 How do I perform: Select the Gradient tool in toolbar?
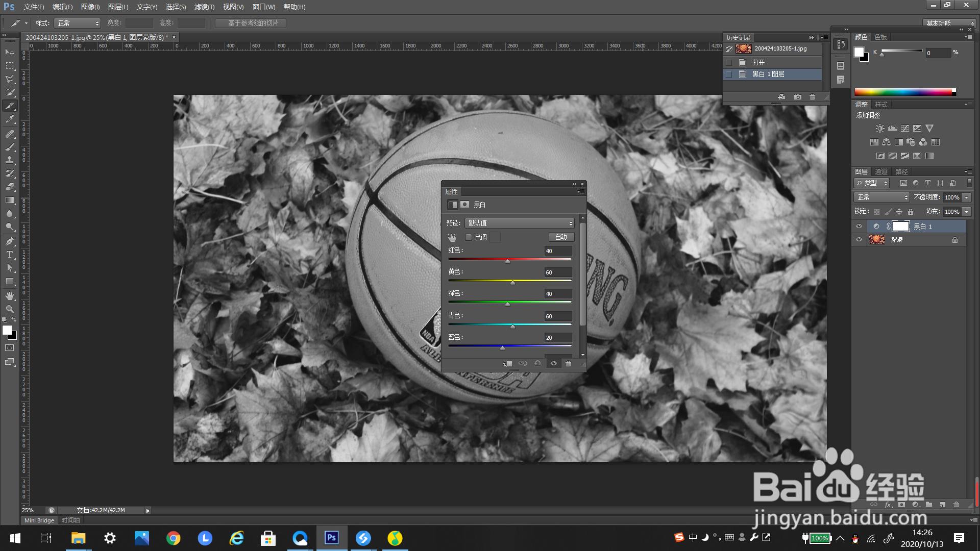tap(10, 201)
